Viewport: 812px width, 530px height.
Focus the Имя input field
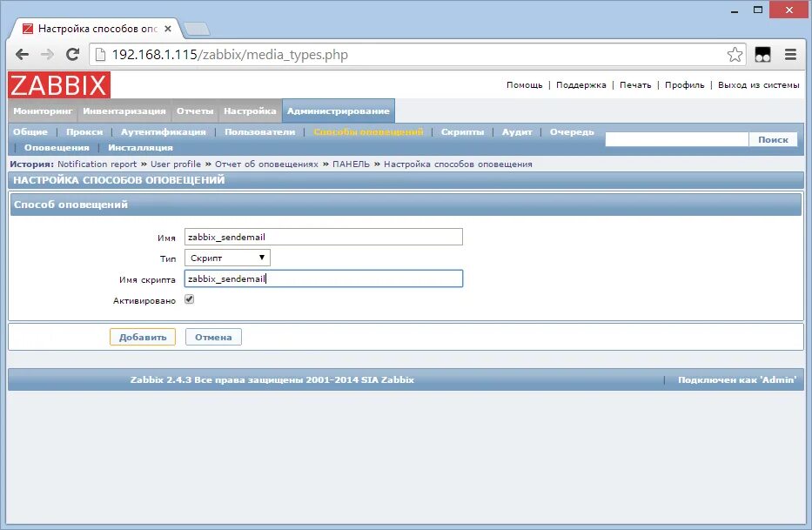click(x=324, y=237)
